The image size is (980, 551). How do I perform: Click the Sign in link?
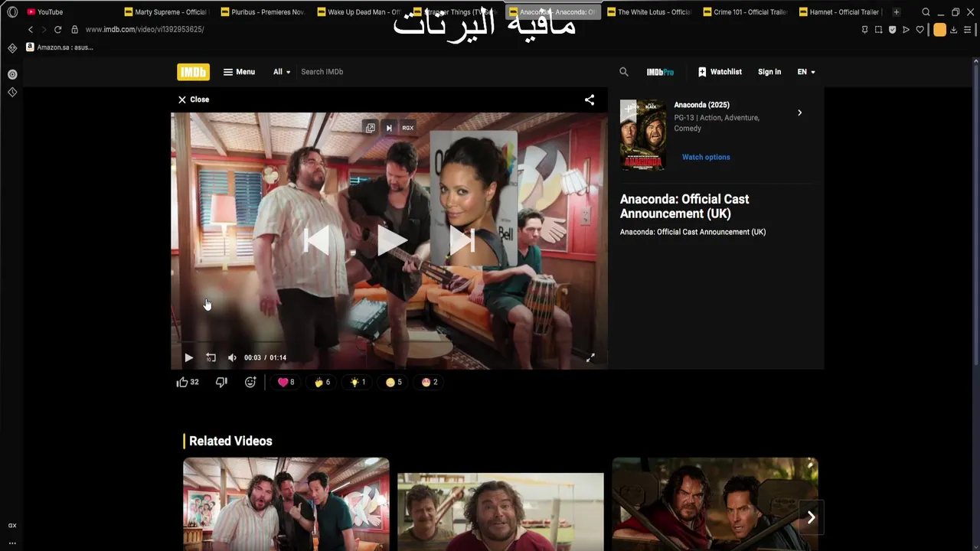[769, 72]
